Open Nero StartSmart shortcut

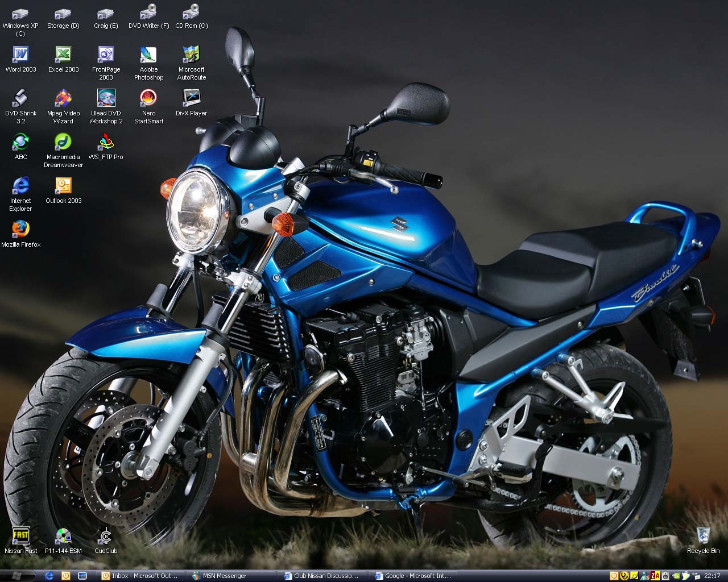tap(148, 107)
